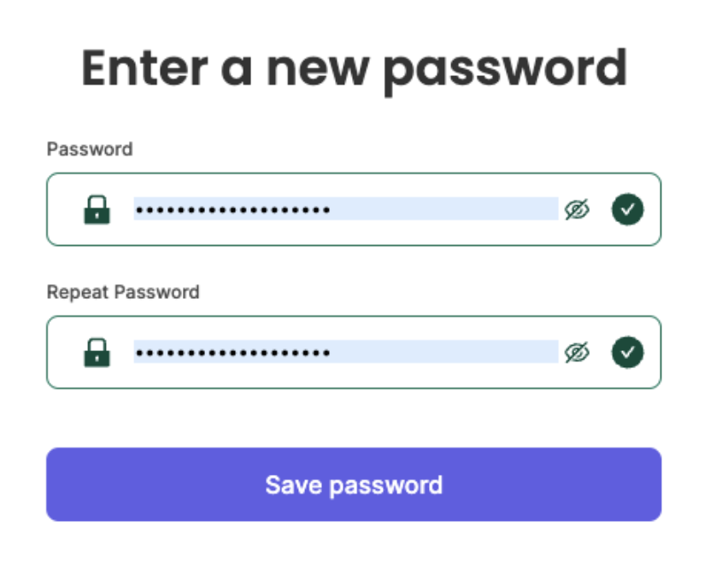This screenshot has width=728, height=574.
Task: Show the Password field's hidden characters
Action: (x=577, y=209)
